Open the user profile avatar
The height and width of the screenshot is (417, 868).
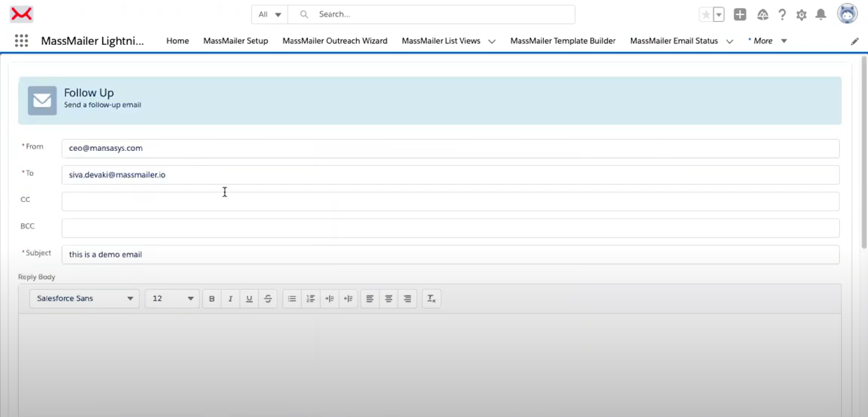point(847,14)
